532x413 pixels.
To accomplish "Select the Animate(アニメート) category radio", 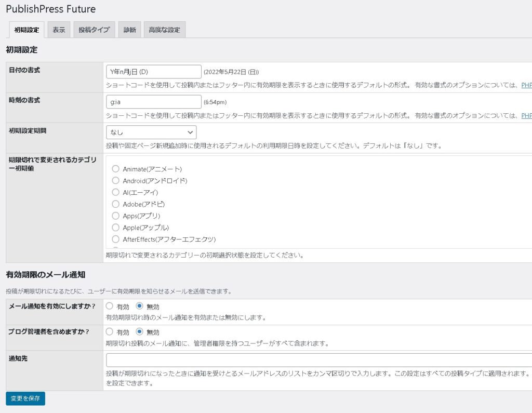I will click(116, 169).
